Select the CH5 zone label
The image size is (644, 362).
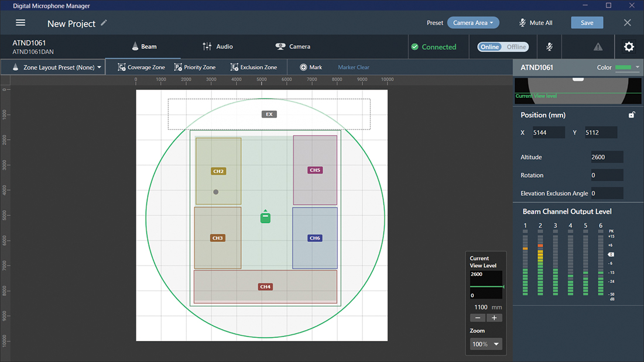point(315,170)
